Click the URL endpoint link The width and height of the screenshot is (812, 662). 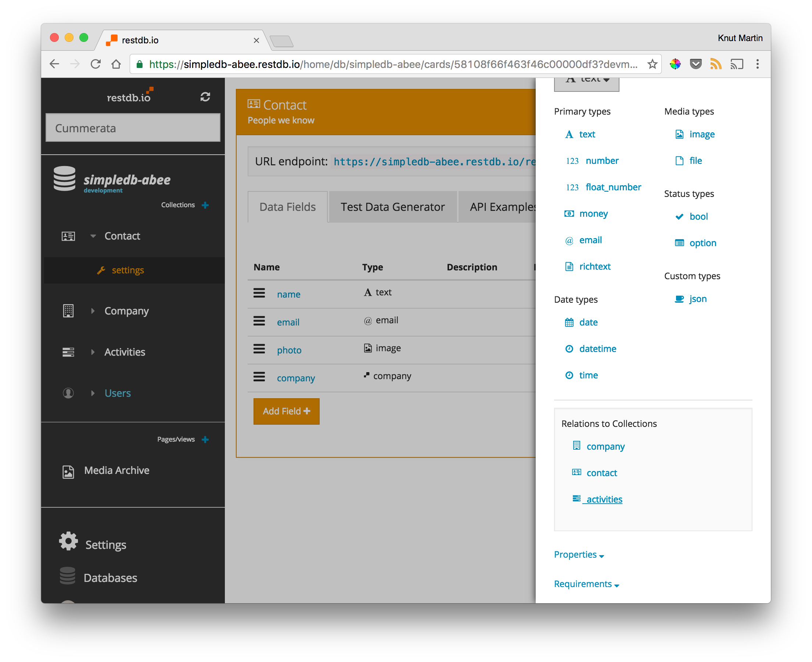(434, 162)
